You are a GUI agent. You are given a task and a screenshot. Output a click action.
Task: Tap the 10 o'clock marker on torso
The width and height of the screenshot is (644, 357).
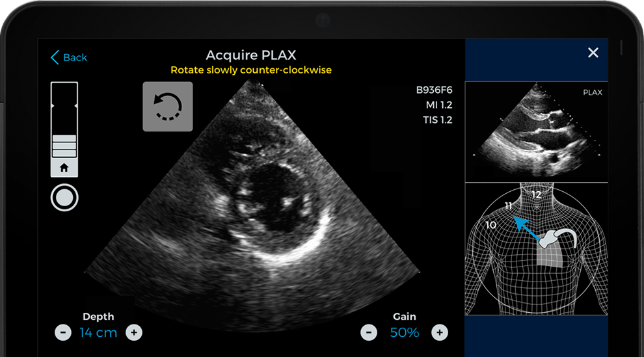(x=490, y=225)
